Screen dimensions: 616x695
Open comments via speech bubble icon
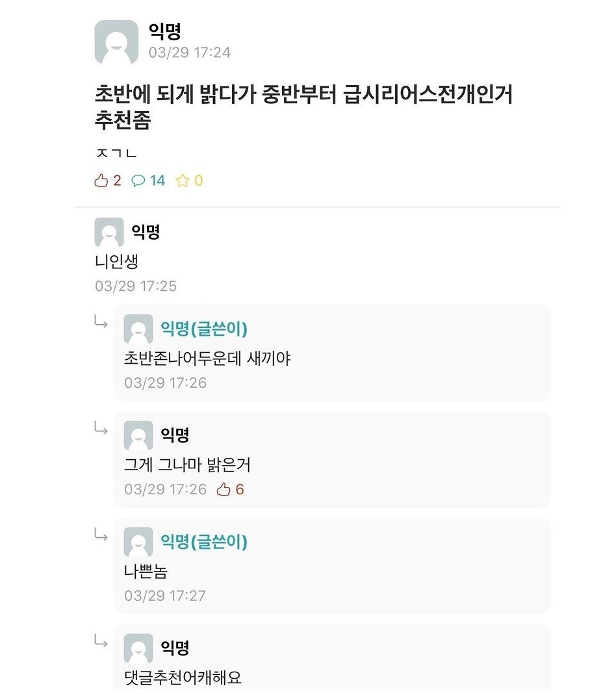pos(138,181)
